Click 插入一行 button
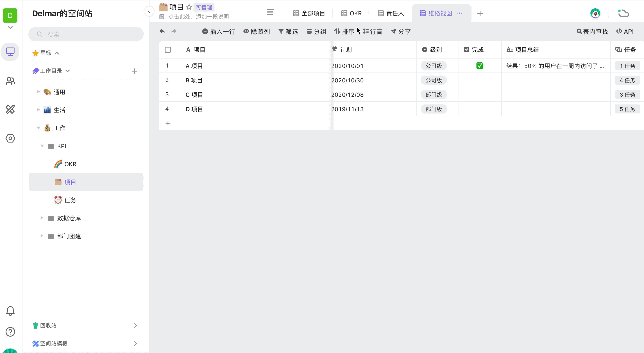644x353 pixels. pos(219,32)
